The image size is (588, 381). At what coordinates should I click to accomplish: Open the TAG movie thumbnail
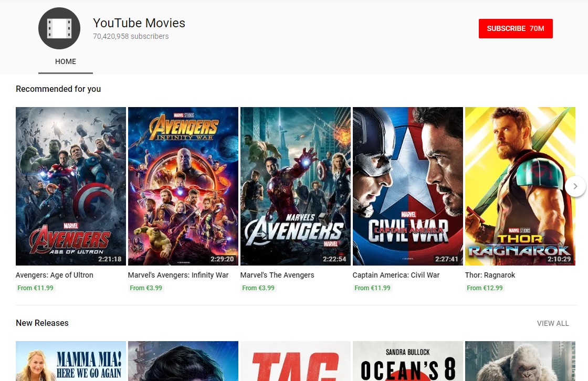click(295, 361)
